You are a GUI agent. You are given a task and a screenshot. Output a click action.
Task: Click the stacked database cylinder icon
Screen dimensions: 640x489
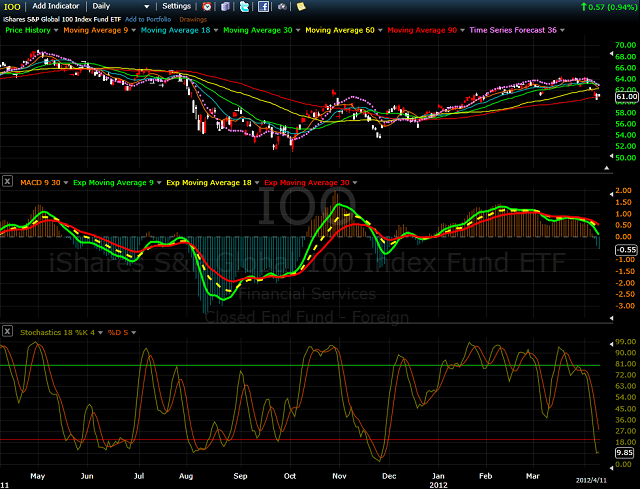pyautogui.click(x=225, y=7)
